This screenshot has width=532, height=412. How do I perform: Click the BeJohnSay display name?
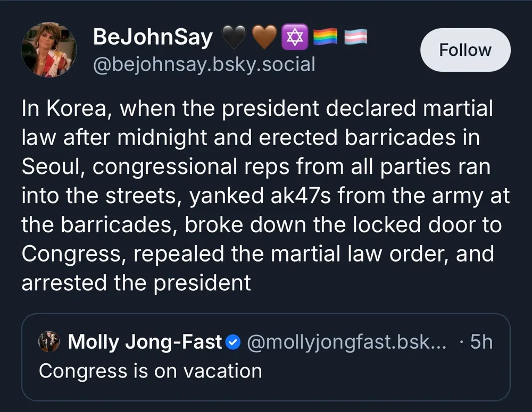click(x=152, y=37)
